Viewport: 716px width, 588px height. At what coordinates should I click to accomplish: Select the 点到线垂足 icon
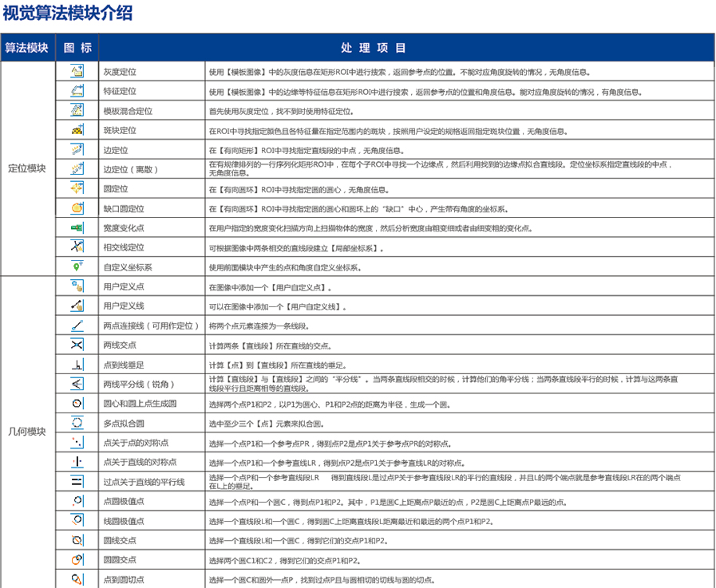coord(77,365)
